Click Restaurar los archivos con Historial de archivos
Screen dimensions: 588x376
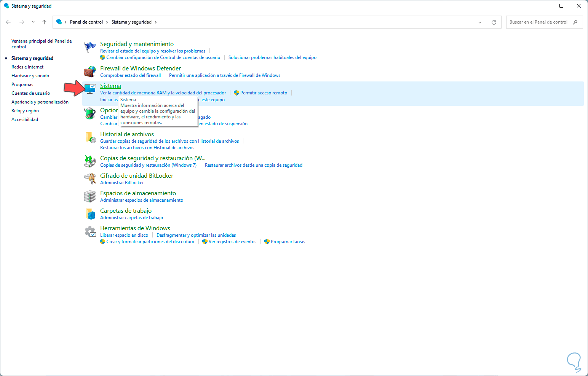coord(147,148)
